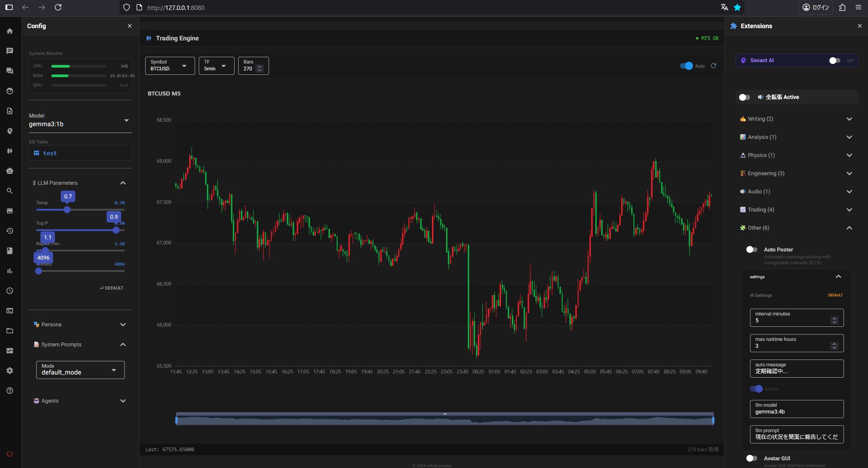Click the Bars count input field
The height and width of the screenshot is (468, 868).
[x=253, y=66]
